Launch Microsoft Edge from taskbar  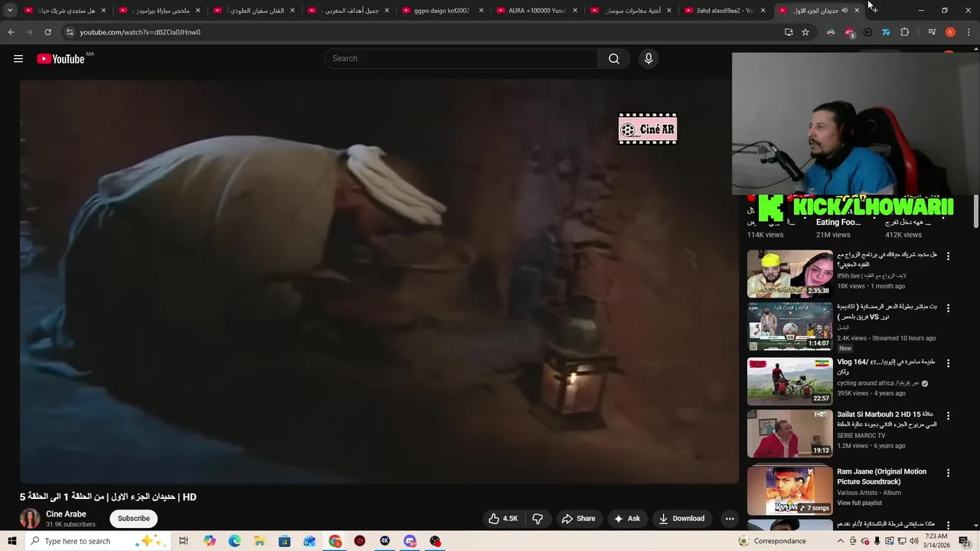point(234,541)
